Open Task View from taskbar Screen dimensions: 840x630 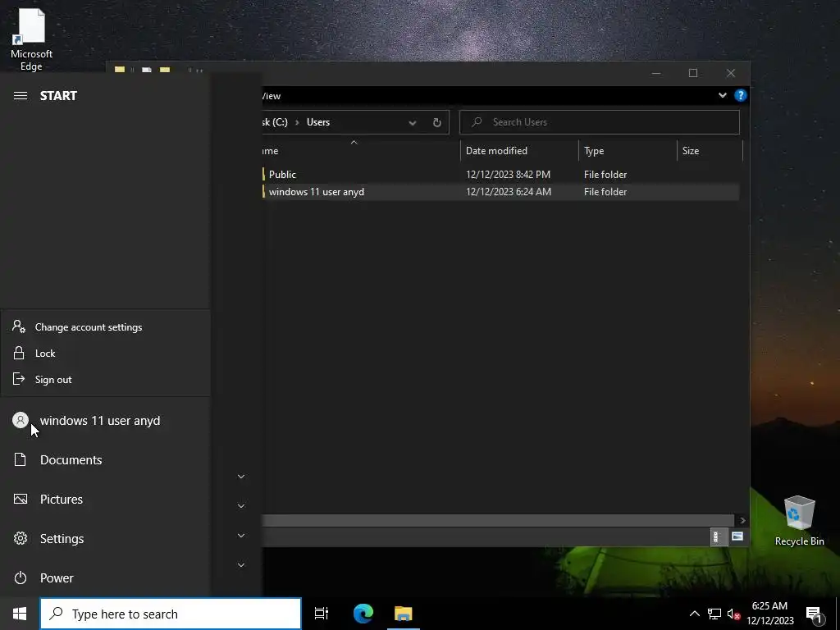point(322,614)
